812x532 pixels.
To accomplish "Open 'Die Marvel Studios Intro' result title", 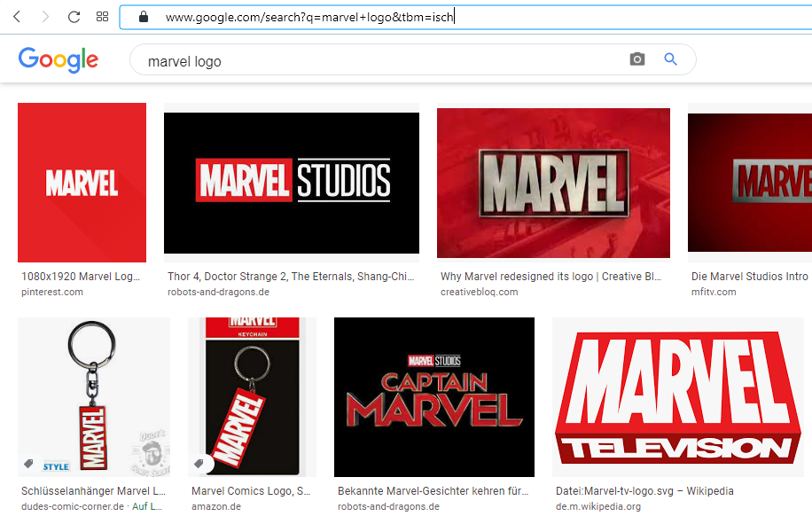I will click(x=749, y=277).
